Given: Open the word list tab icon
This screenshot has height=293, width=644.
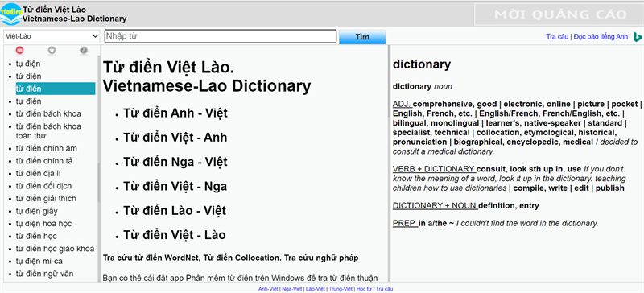Looking at the screenshot, I should click(19, 50).
